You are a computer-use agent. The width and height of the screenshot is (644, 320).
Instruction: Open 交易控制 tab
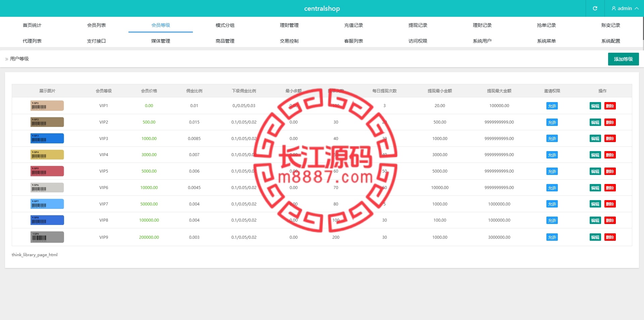click(289, 41)
